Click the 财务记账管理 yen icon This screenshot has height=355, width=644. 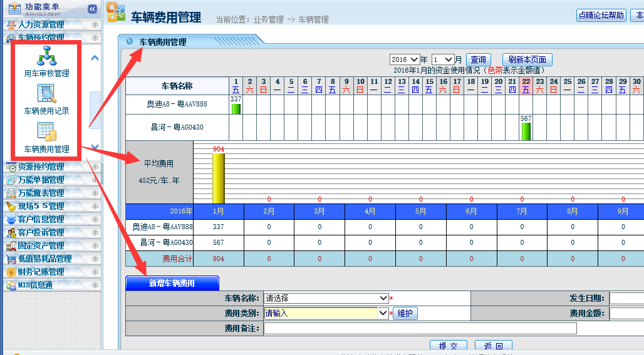(x=11, y=272)
